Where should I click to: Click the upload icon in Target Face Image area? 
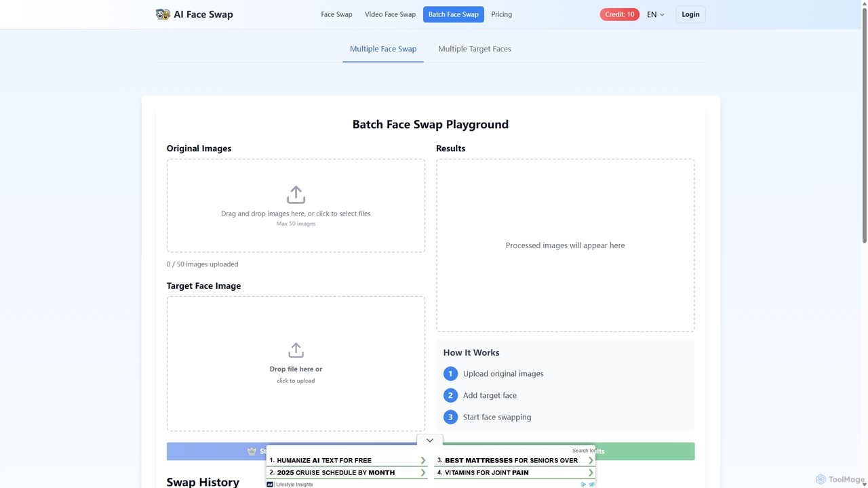[296, 350]
